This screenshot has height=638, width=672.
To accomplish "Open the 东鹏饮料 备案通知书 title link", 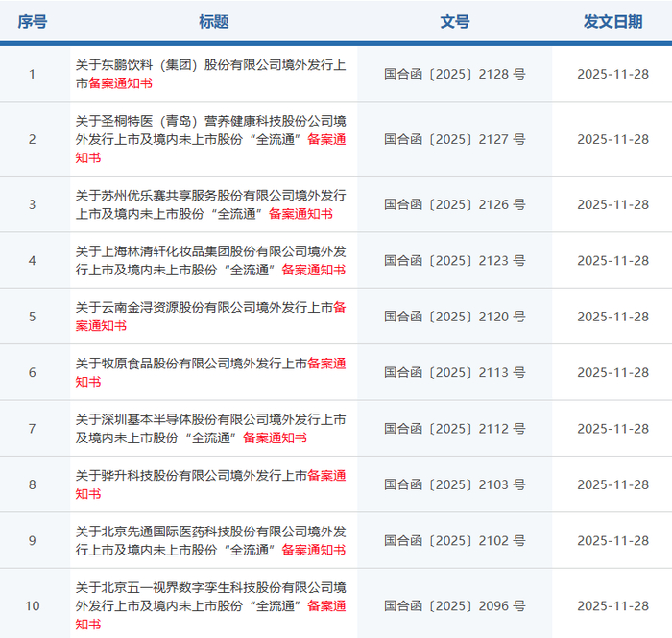I will pos(210,74).
